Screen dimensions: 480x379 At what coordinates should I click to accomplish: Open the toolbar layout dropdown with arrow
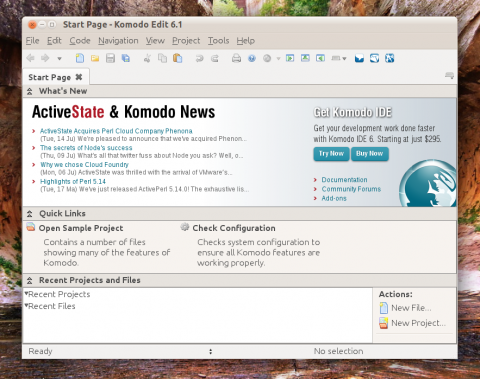coord(339,58)
